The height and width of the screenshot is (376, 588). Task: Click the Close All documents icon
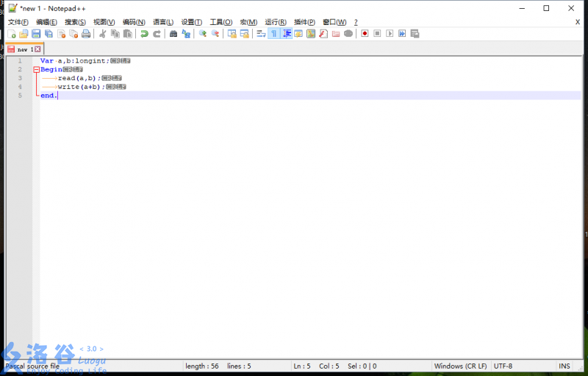tap(74, 34)
